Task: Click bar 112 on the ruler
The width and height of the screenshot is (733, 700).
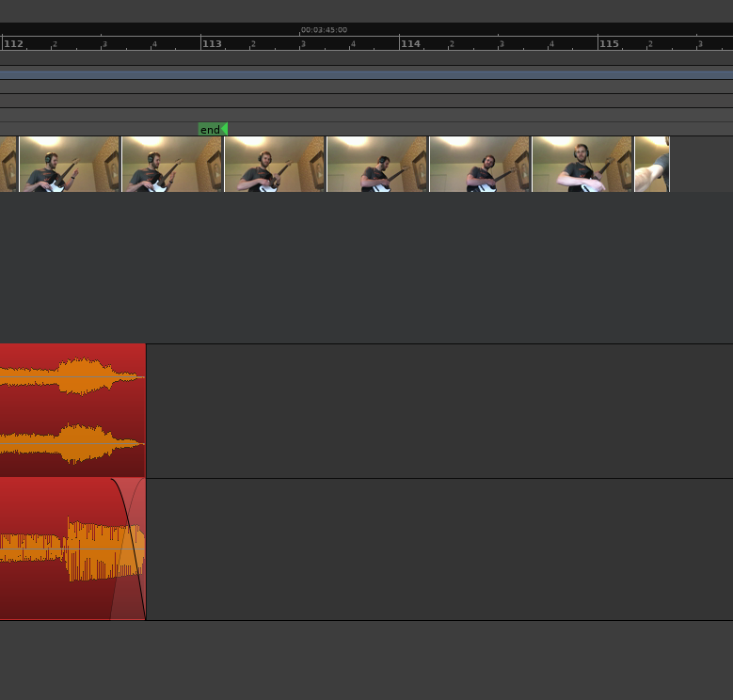Action: [13, 44]
